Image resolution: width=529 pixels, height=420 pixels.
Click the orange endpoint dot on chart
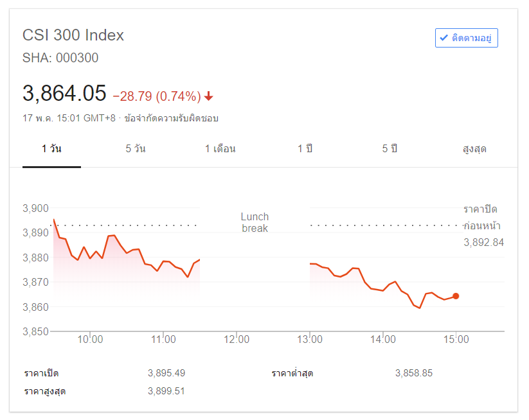[456, 296]
